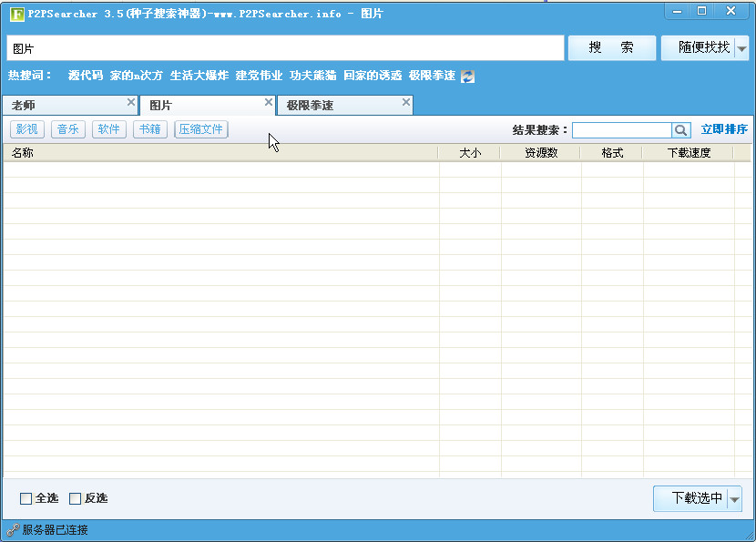Viewport: 756px width, 542px height.
Task: Select hot word 功夫熊猫
Action: (313, 76)
